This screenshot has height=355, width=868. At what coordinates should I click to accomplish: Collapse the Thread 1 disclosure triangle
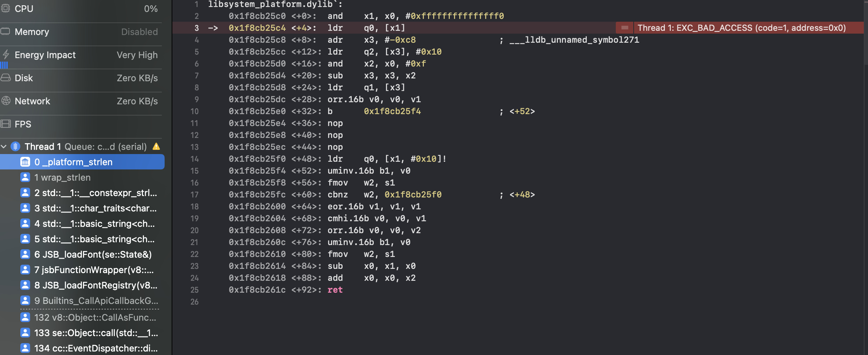pyautogui.click(x=4, y=147)
